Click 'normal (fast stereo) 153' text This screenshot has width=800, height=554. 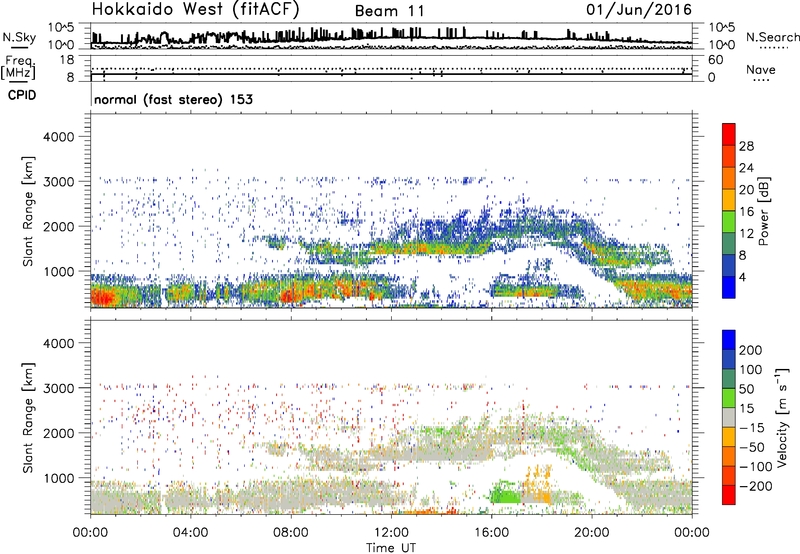[173, 99]
